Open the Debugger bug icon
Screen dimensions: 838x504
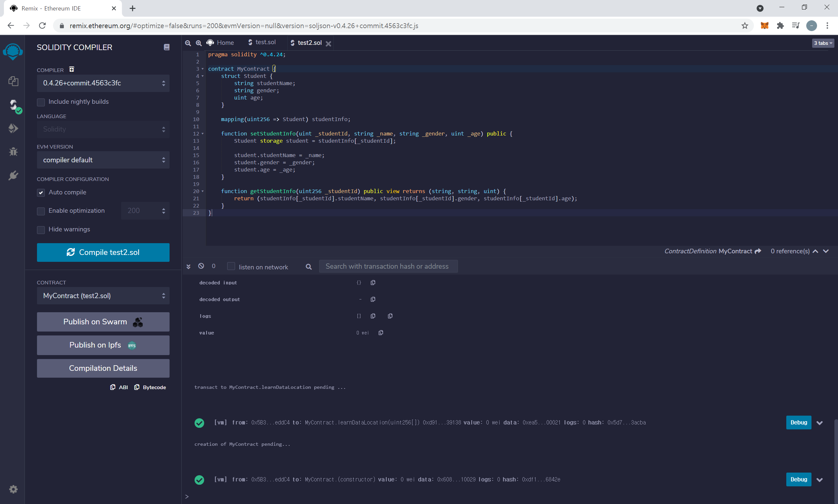(13, 152)
